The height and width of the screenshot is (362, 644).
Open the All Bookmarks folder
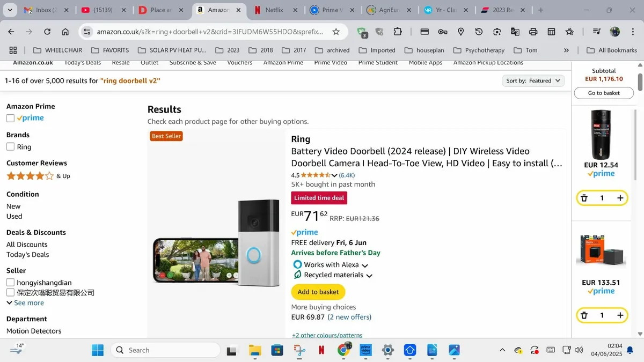612,50
